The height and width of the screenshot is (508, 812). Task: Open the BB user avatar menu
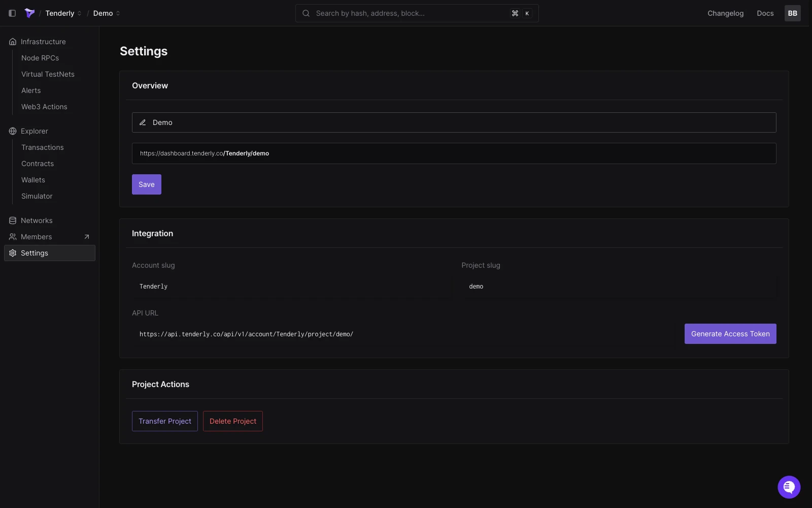click(792, 13)
